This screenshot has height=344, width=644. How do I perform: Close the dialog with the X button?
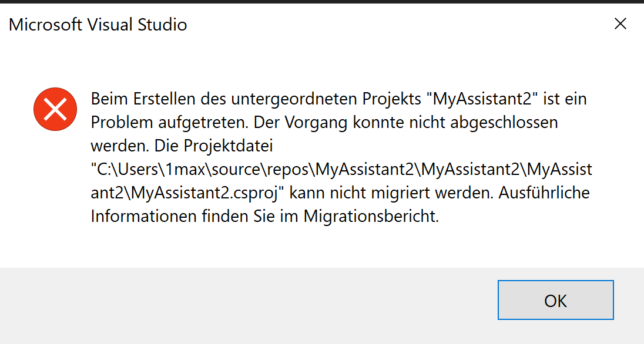click(620, 24)
